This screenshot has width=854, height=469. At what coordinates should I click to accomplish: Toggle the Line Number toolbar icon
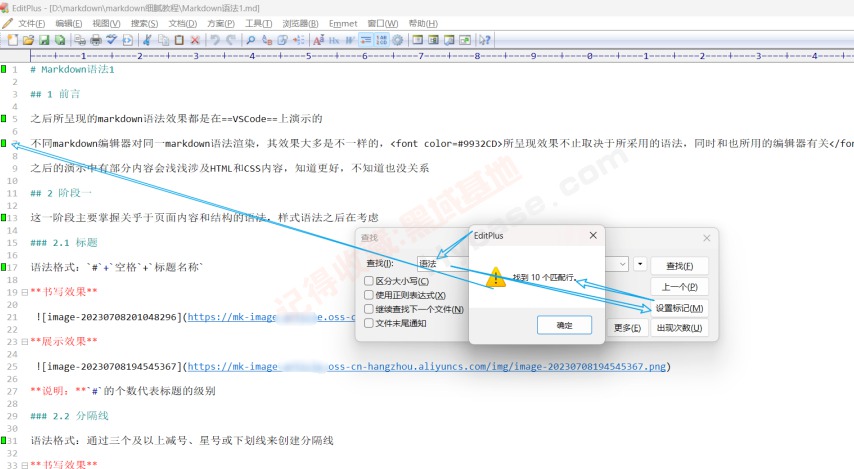[x=381, y=40]
